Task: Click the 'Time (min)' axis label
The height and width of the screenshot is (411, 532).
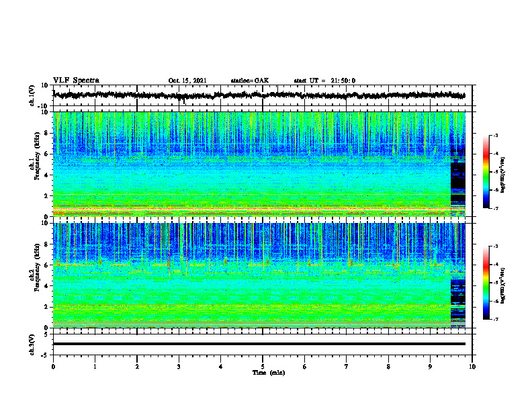Action: [269, 373]
